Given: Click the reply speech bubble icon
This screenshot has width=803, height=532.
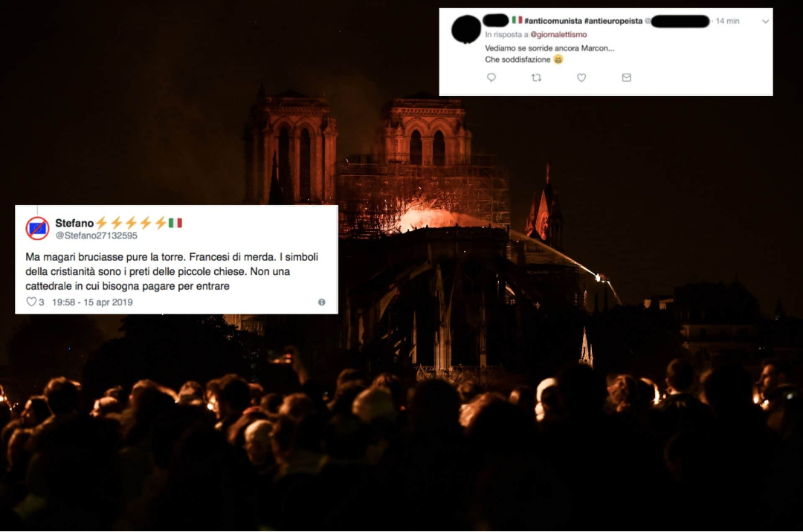Looking at the screenshot, I should [x=491, y=77].
